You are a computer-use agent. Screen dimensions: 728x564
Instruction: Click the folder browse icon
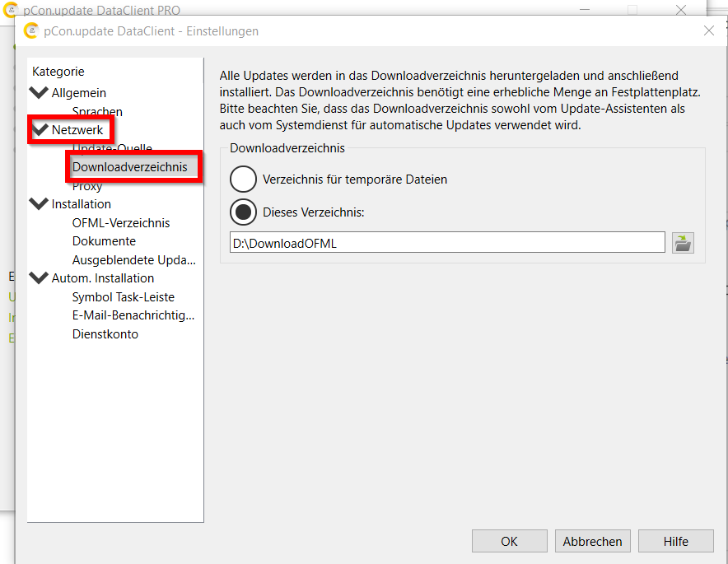[683, 243]
